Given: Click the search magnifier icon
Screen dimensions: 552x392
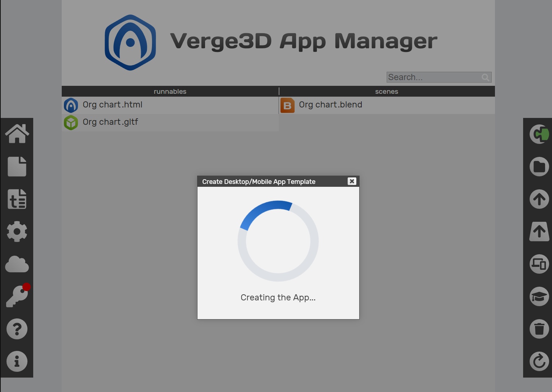Looking at the screenshot, I should tap(486, 77).
